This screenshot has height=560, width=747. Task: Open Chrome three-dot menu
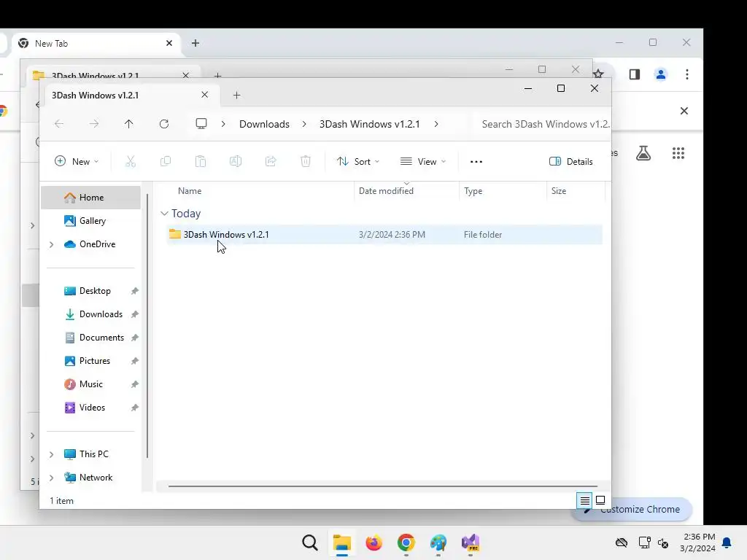click(687, 74)
